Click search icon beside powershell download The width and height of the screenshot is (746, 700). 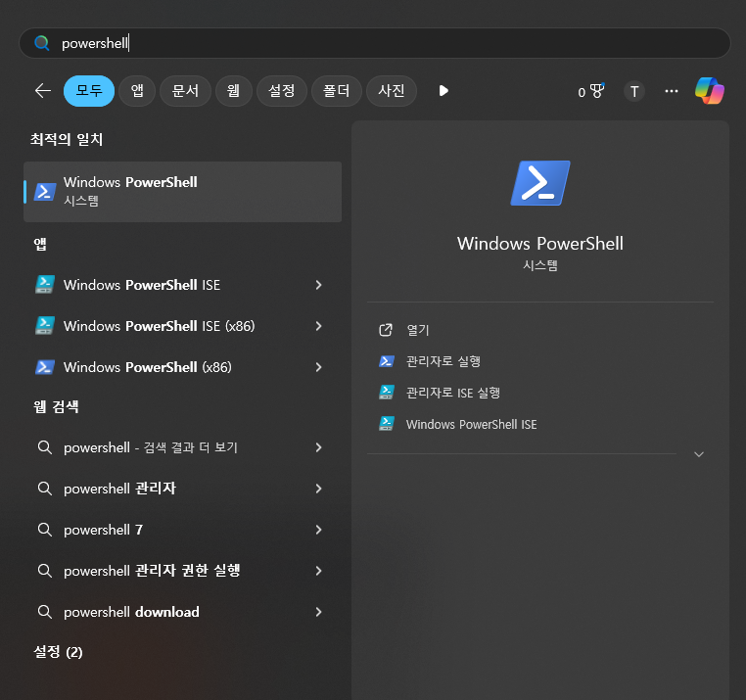(x=45, y=612)
